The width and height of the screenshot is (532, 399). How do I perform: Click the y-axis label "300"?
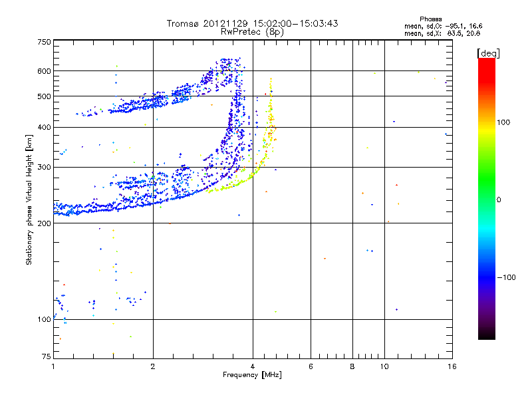(x=44, y=168)
